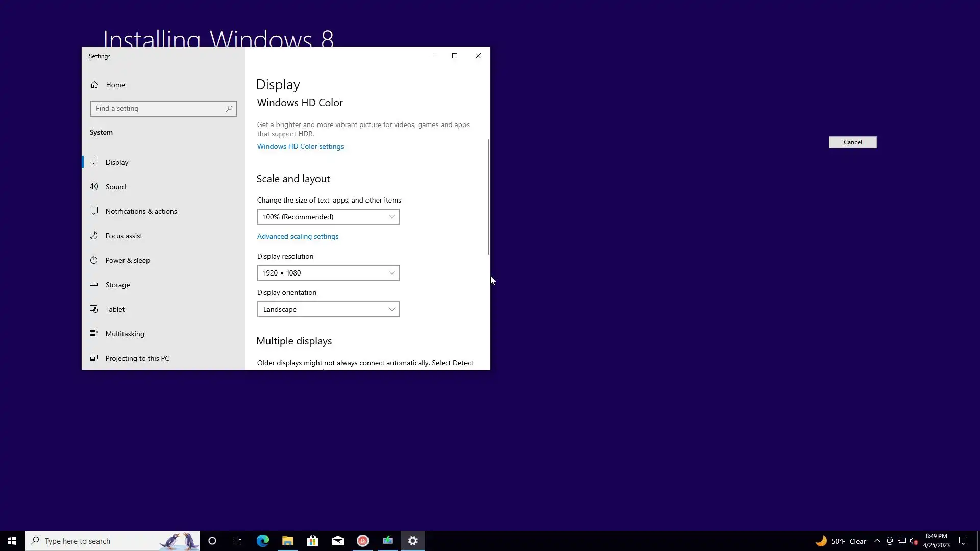
Task: Open Power & sleep icon
Action: (94, 260)
